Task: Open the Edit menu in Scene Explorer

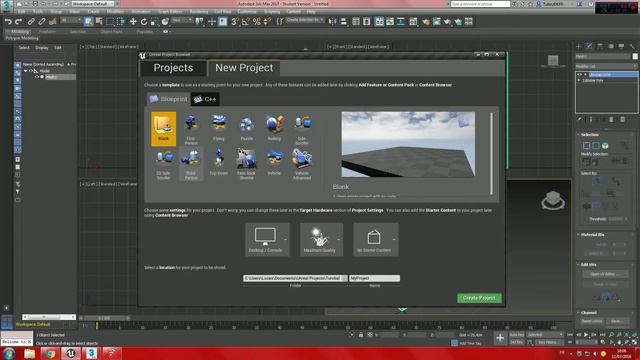Action: 58,48
